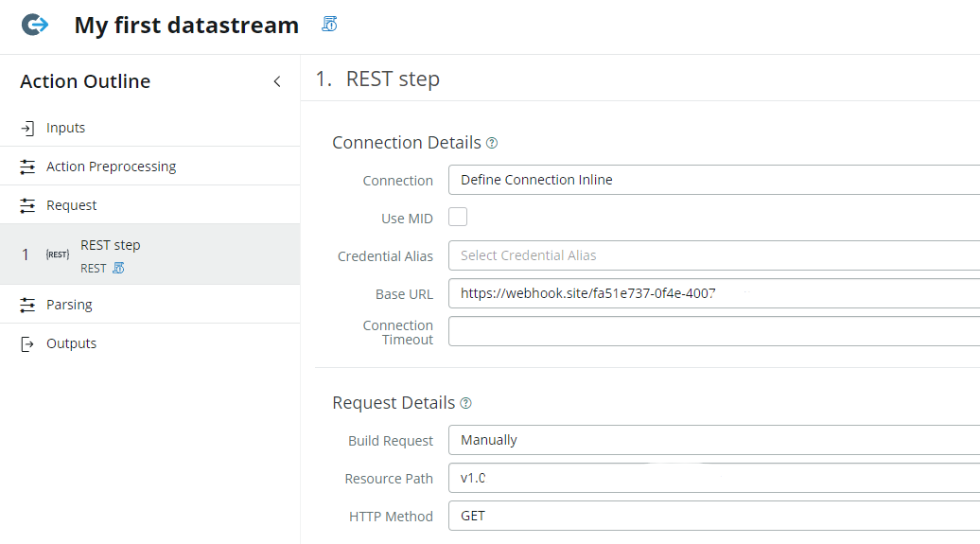Screen dimensions: 980x544
Task: Click the Request sliders icon
Action: click(x=27, y=205)
